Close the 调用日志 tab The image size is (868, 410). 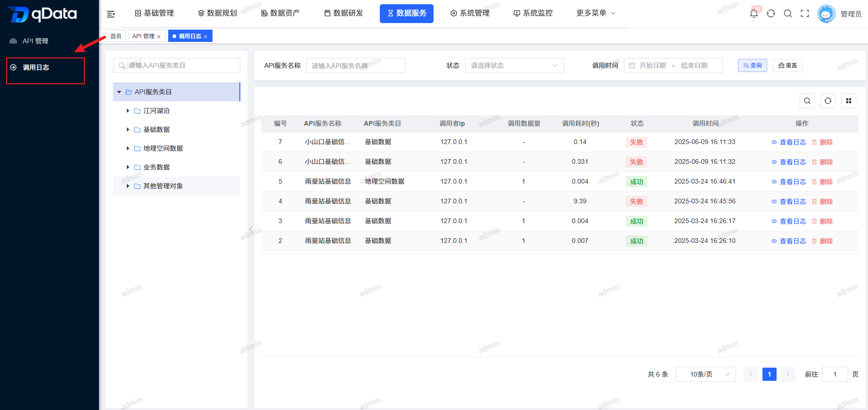point(205,37)
